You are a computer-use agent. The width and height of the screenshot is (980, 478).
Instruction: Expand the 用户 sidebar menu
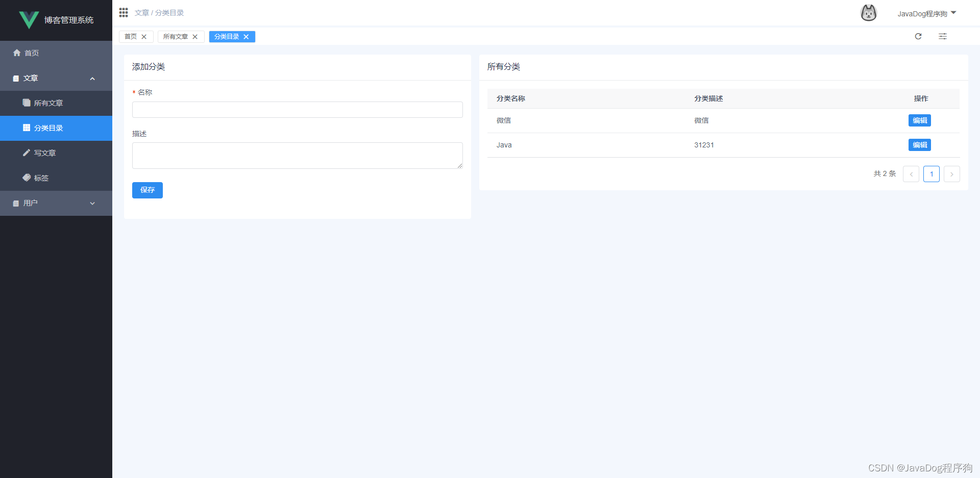(x=56, y=203)
